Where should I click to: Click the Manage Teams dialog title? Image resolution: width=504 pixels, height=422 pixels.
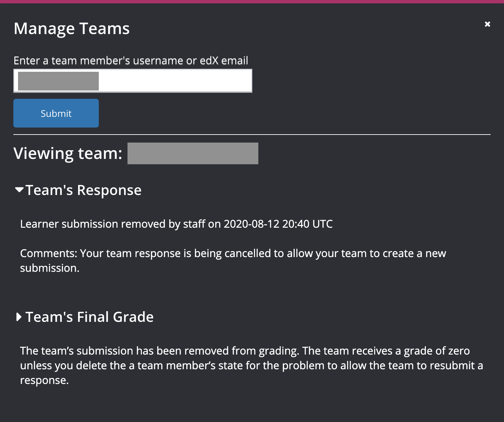pos(71,28)
